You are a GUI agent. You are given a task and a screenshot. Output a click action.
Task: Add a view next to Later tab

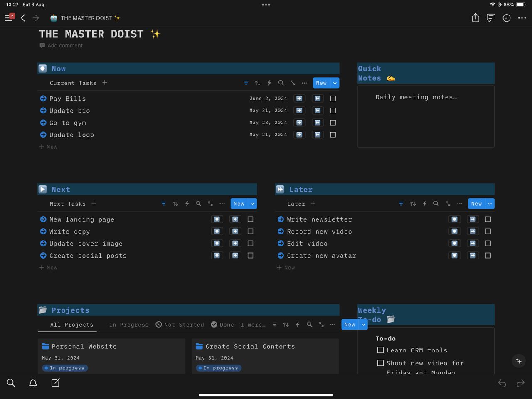point(313,203)
